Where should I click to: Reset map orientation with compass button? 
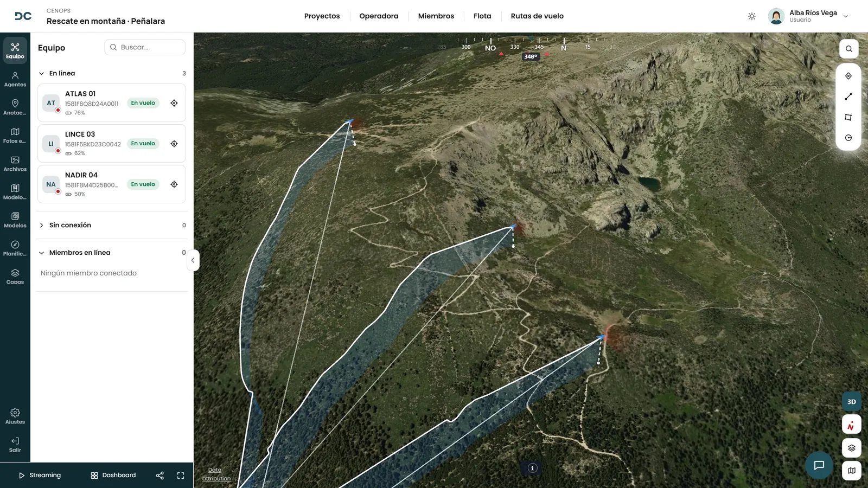click(x=852, y=425)
